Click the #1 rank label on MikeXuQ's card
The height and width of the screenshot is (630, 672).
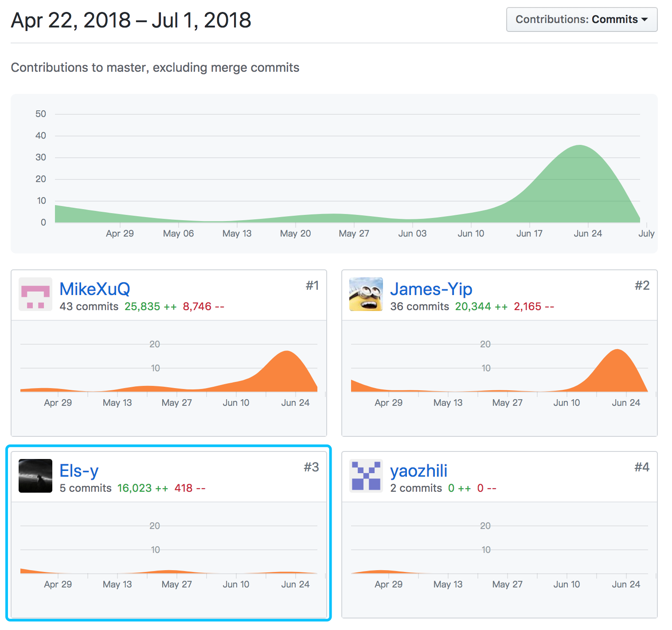(x=312, y=286)
